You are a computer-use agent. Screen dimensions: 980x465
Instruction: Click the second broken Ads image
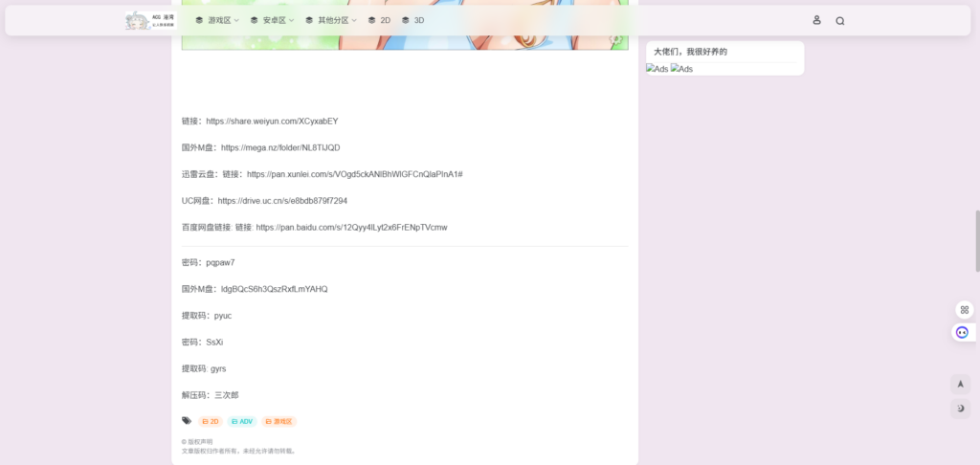[681, 69]
